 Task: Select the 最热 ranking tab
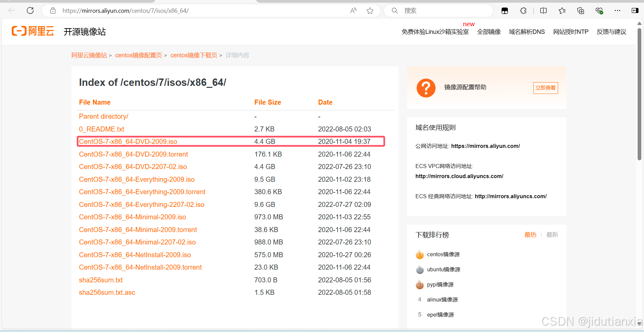[530, 235]
